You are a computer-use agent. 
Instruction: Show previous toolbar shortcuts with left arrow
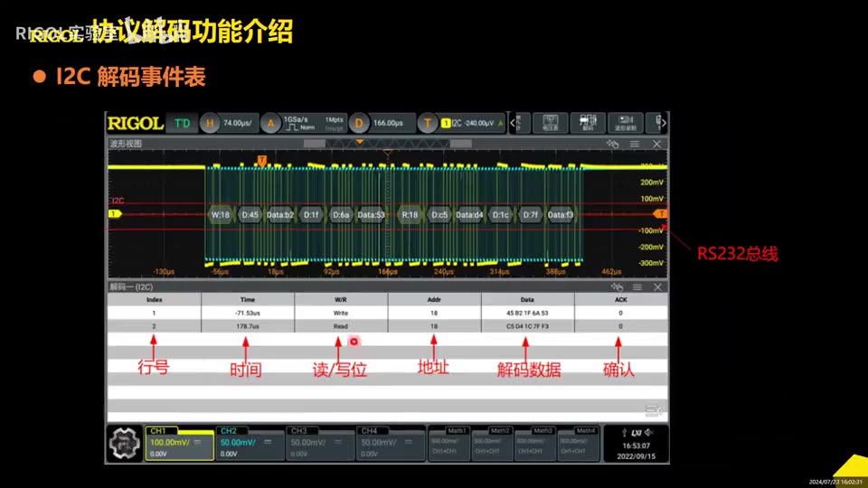coord(512,124)
